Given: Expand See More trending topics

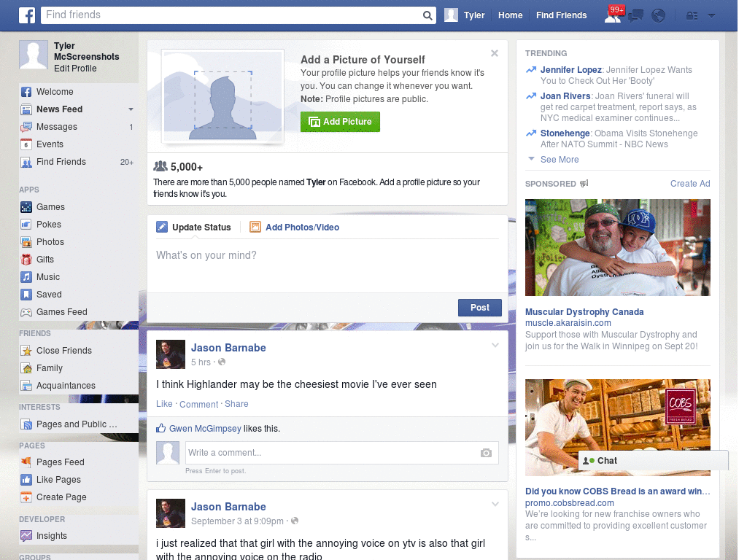Looking at the screenshot, I should [x=560, y=160].
